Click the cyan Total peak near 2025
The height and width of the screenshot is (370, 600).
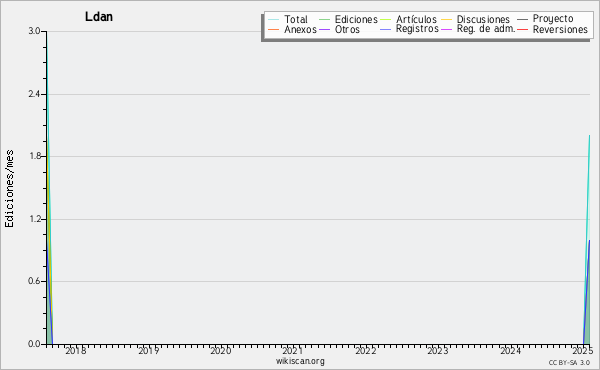tap(589, 136)
